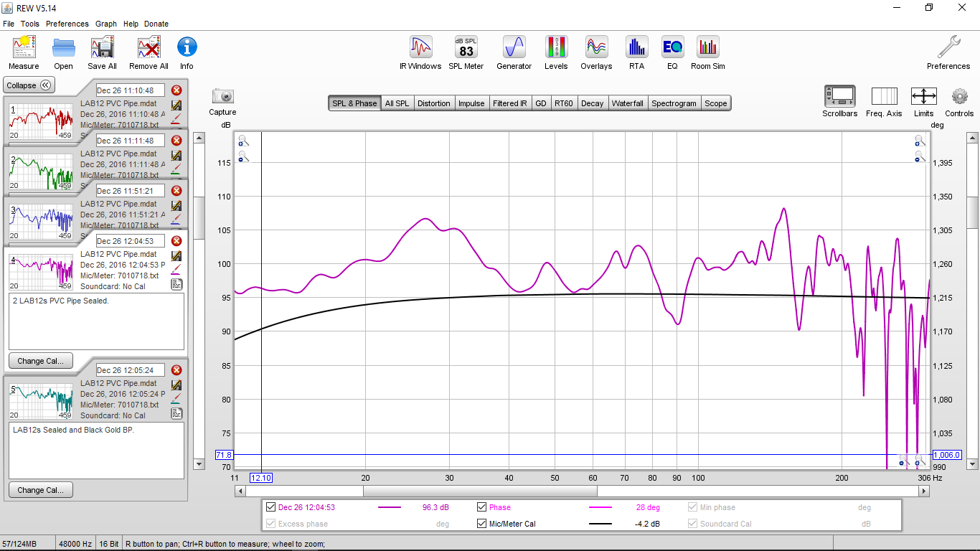980x551 pixels.
Task: Toggle the Min phase checkbox
Action: pyautogui.click(x=692, y=507)
